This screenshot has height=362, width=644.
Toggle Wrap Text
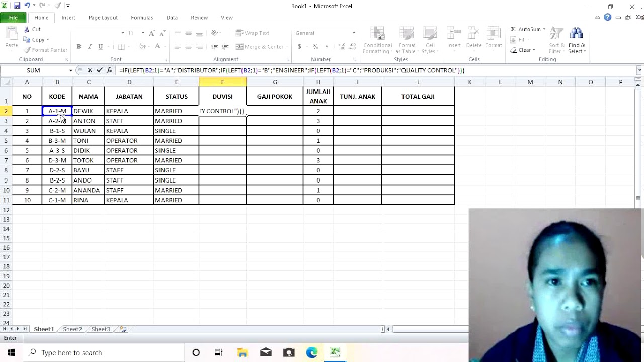pos(253,33)
